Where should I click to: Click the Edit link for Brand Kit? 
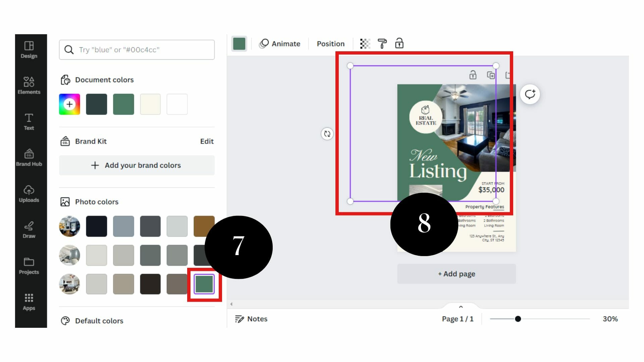207,141
